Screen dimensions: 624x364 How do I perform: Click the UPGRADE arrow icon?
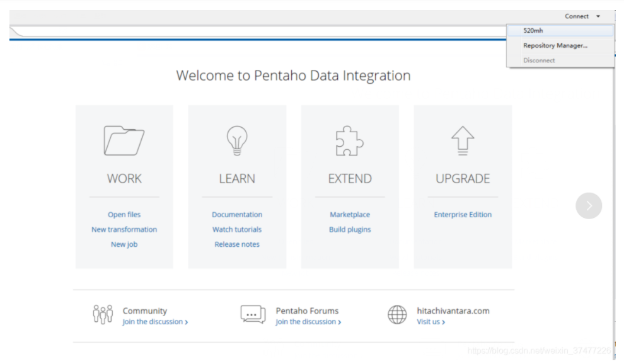[x=463, y=140]
